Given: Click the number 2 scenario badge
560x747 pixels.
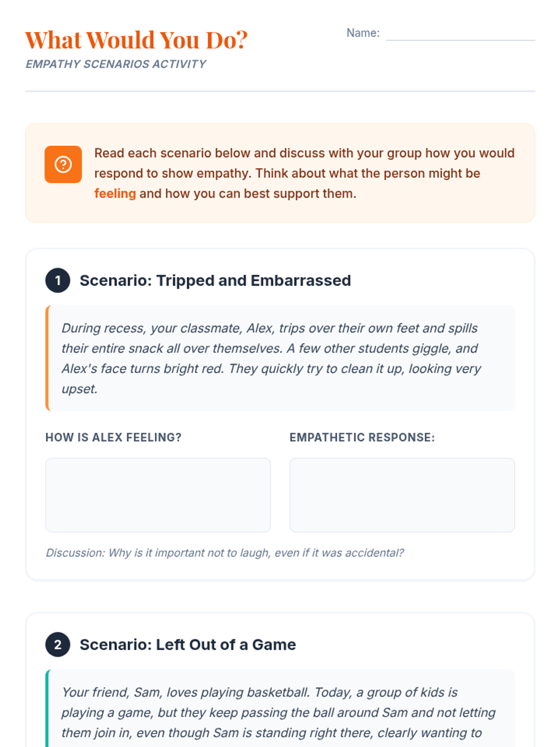Looking at the screenshot, I should pyautogui.click(x=58, y=645).
